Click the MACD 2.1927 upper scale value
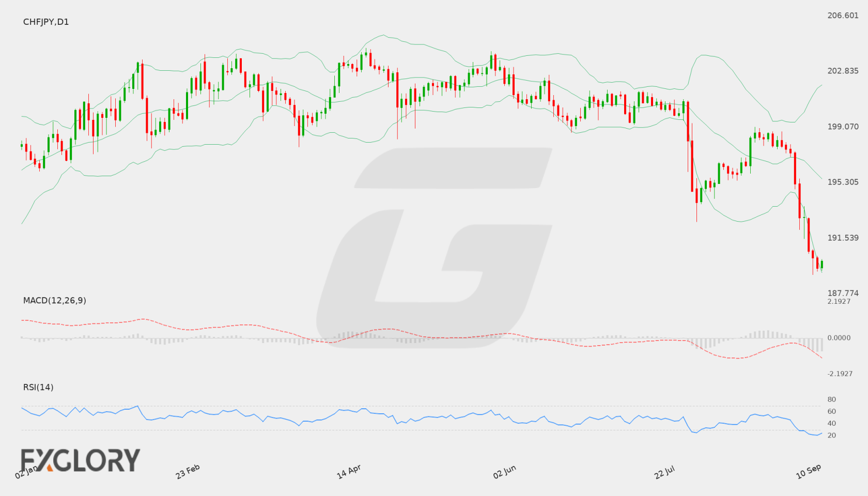 [839, 301]
